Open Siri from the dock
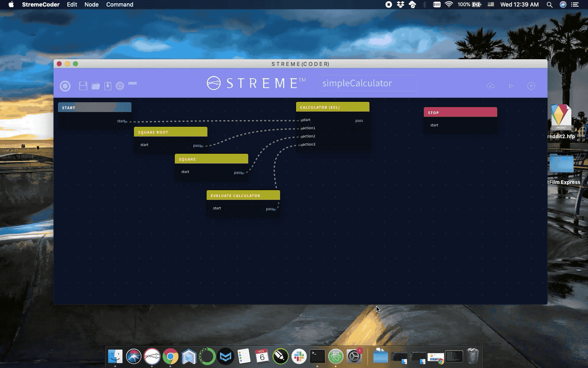Screen dimensions: 588x368 (x=134, y=357)
